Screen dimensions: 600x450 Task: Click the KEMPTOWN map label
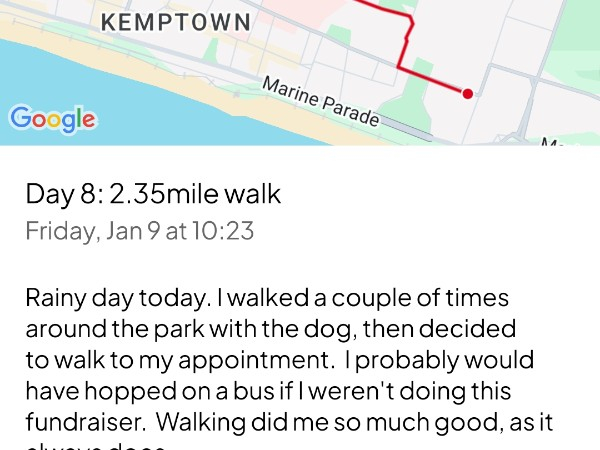[x=178, y=21]
